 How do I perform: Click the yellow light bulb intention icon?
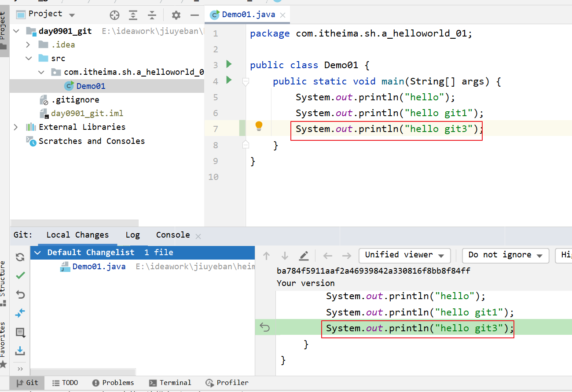click(x=259, y=126)
